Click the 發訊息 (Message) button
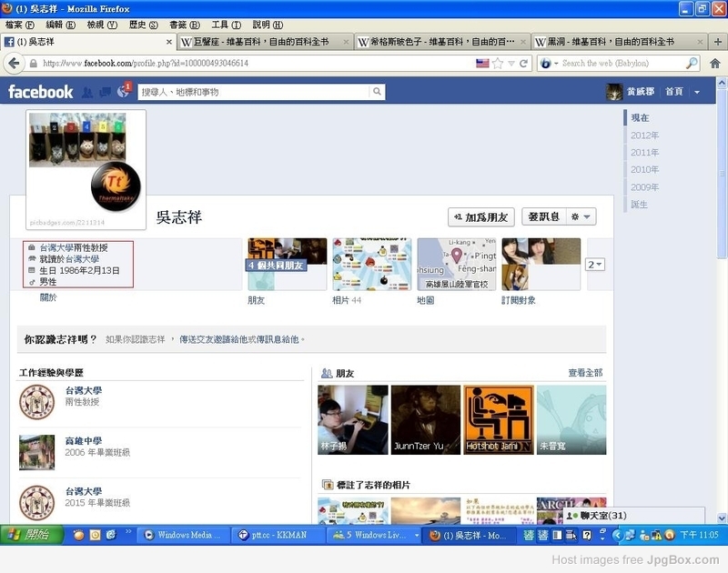This screenshot has height=573, width=728. point(544,216)
